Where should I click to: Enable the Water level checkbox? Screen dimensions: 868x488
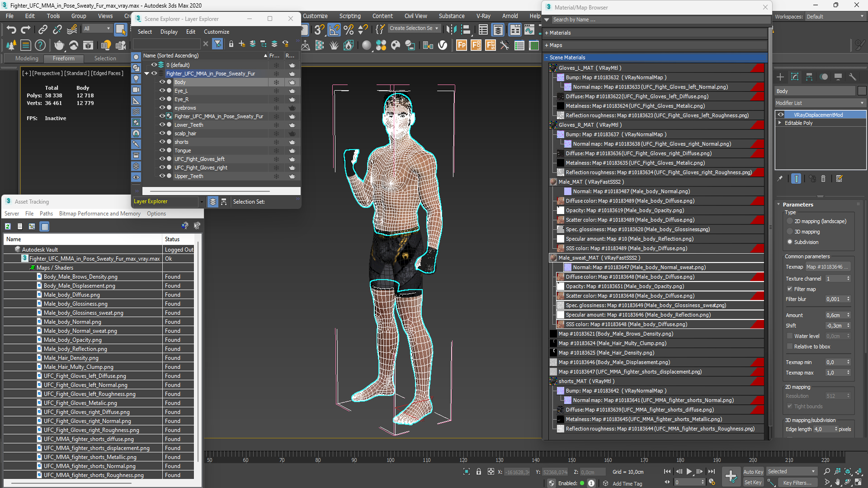[x=790, y=336]
